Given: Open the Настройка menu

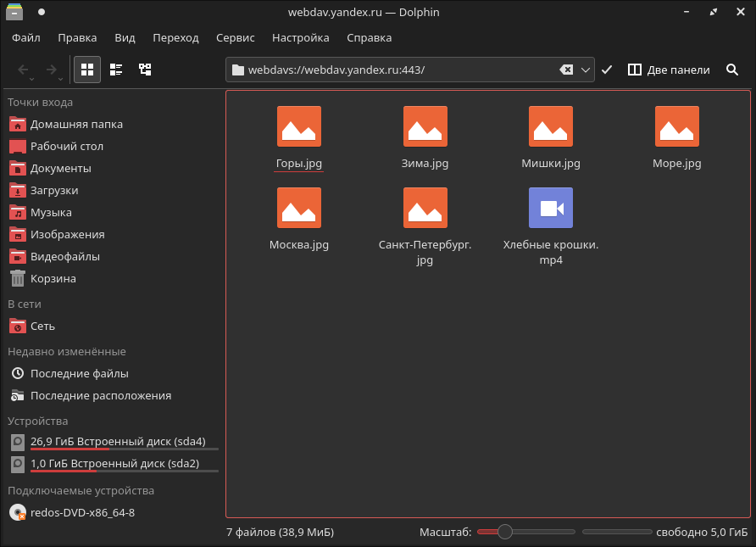Looking at the screenshot, I should (300, 37).
